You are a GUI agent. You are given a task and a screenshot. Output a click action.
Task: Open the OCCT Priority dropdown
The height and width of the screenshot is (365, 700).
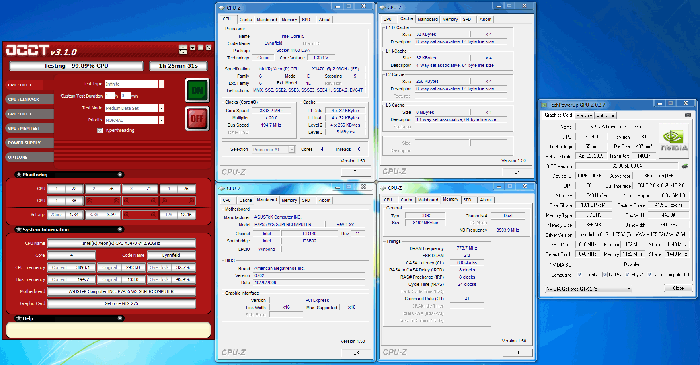click(161, 120)
